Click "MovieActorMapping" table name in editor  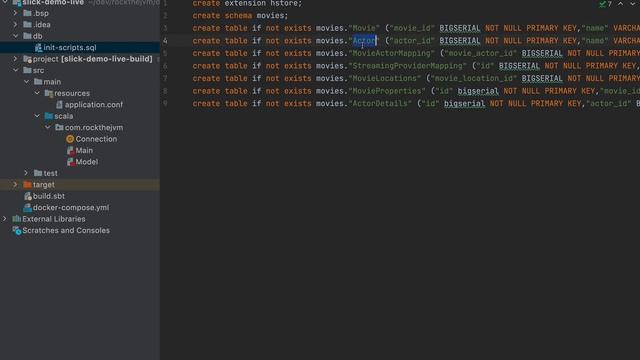[x=391, y=53]
